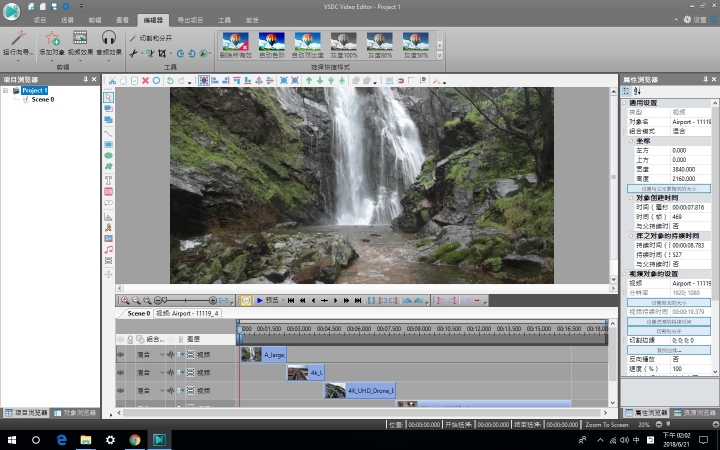Screen dimensions: 720x450
Task: Play the preview with the blue play button
Action: (260, 300)
